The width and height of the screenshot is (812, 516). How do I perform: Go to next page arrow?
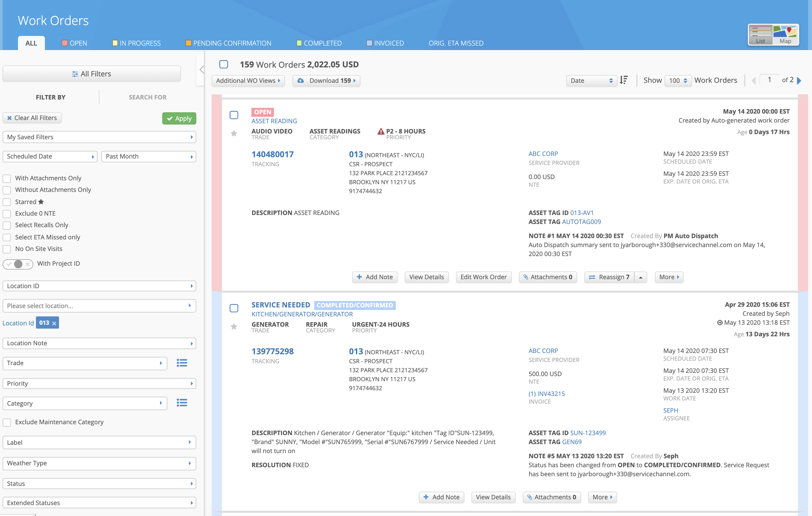coord(799,80)
